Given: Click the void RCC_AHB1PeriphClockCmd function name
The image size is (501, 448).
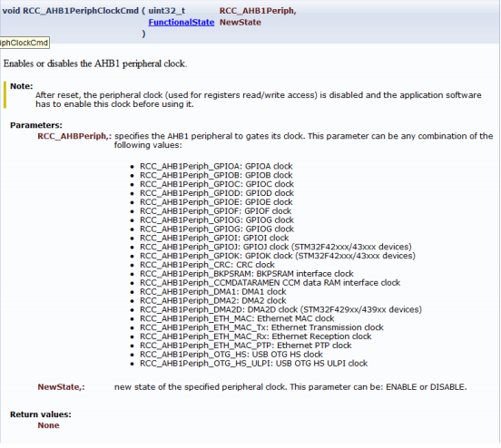Looking at the screenshot, I should (71, 11).
